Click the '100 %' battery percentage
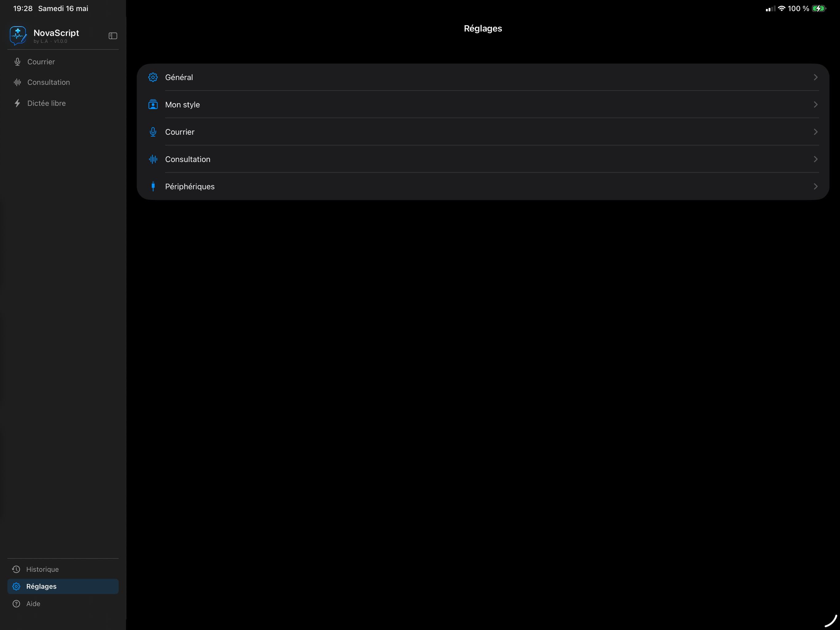The width and height of the screenshot is (840, 630). tap(798, 8)
